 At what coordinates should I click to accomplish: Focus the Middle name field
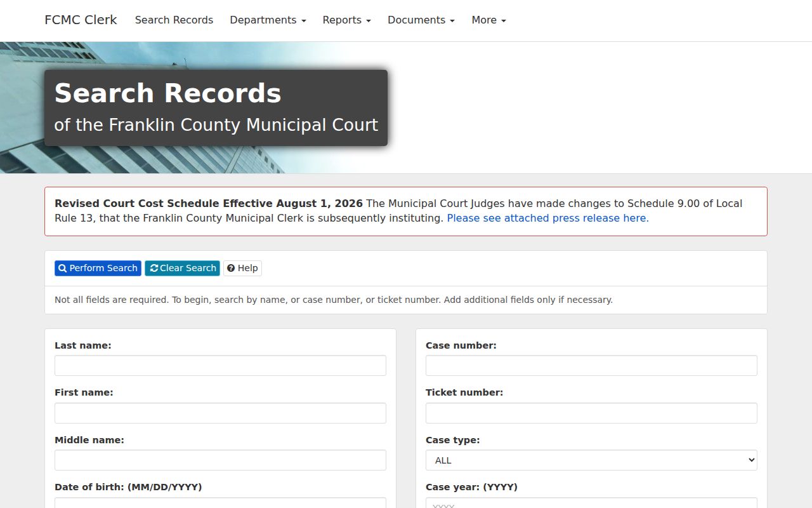coord(220,460)
